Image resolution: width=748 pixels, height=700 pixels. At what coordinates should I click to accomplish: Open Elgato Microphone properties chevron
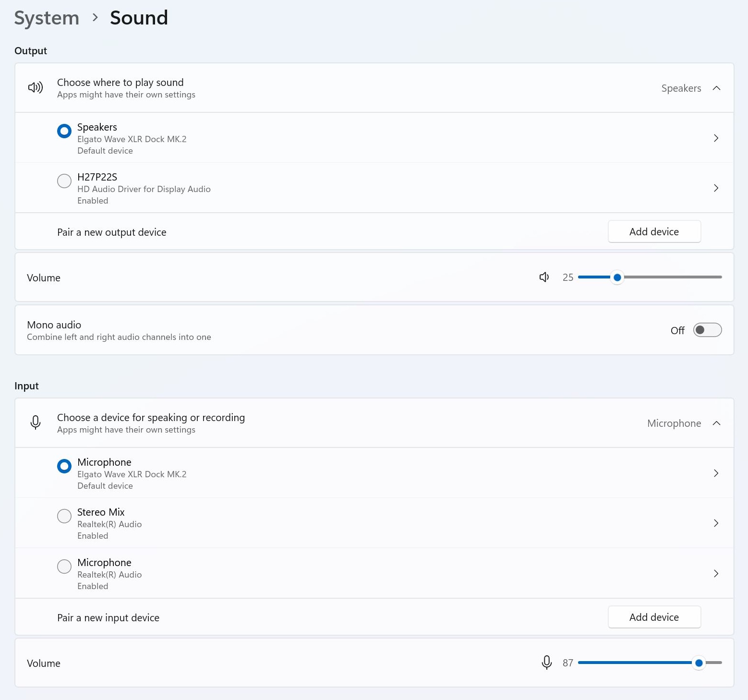tap(716, 473)
